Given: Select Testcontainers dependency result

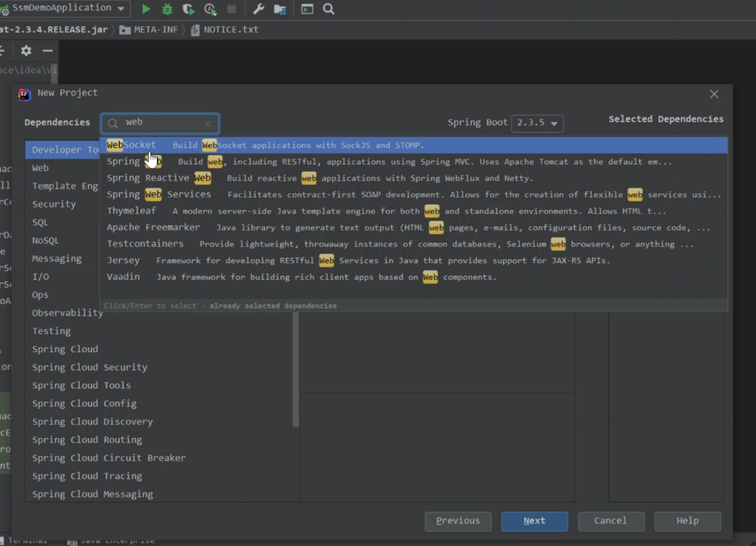Looking at the screenshot, I should pyautogui.click(x=413, y=243).
